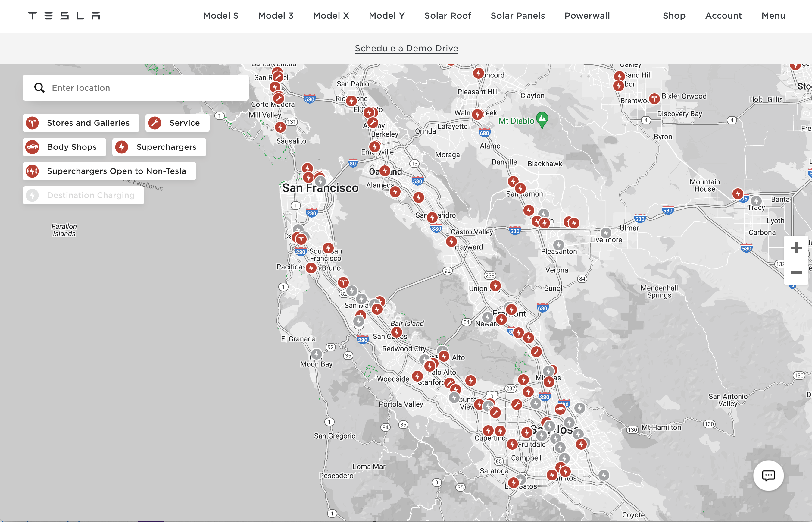Select the Richmond supercharger marker
This screenshot has width=812, height=522.
click(351, 101)
